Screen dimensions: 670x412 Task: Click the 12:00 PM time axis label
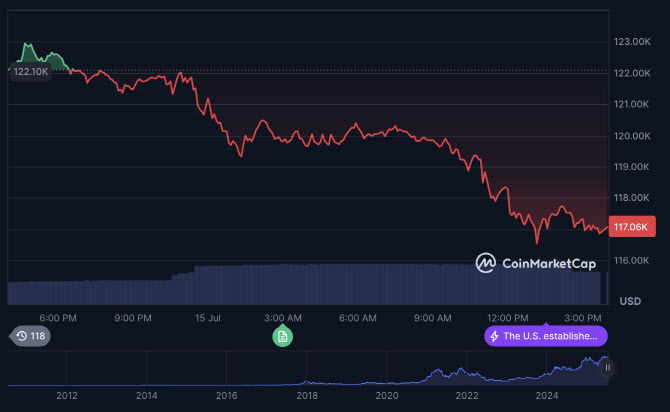click(x=507, y=318)
